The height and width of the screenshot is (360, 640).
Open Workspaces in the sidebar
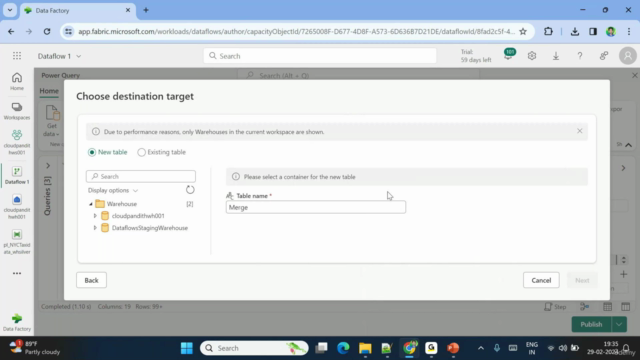(x=17, y=111)
